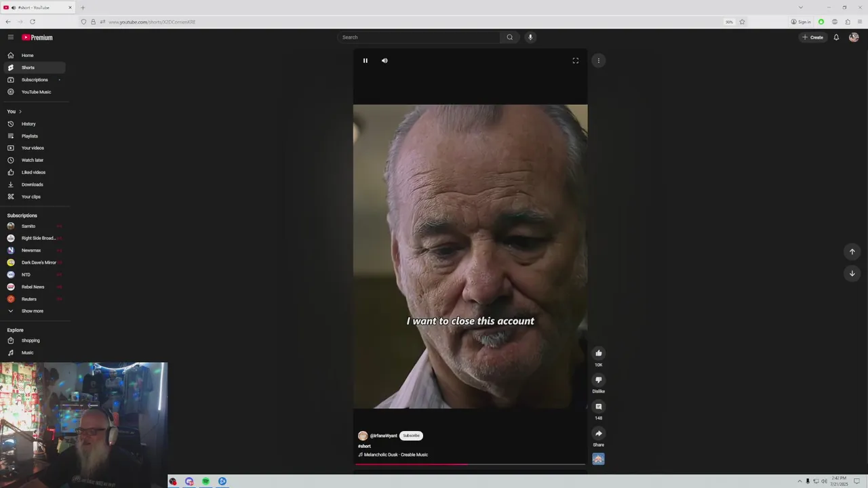The width and height of the screenshot is (868, 488).
Task: Click into the YouTube search field
Action: click(x=419, y=37)
